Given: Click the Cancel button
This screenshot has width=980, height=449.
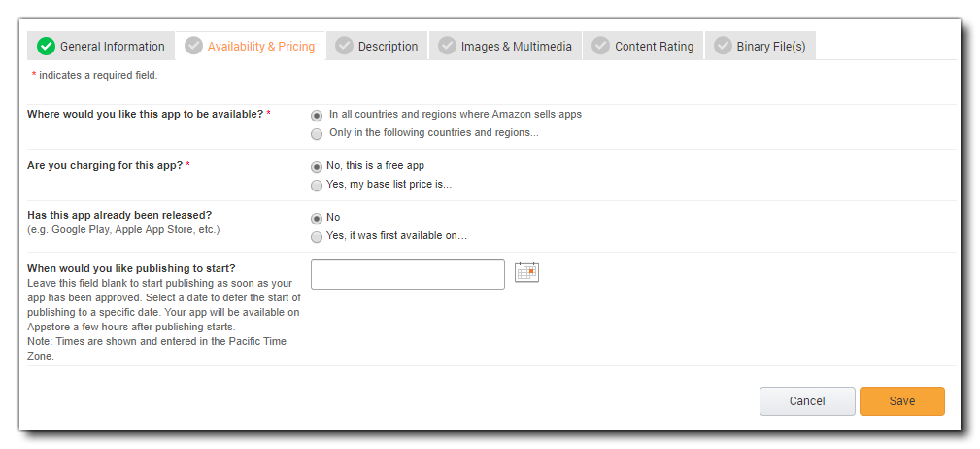Looking at the screenshot, I should tap(806, 401).
